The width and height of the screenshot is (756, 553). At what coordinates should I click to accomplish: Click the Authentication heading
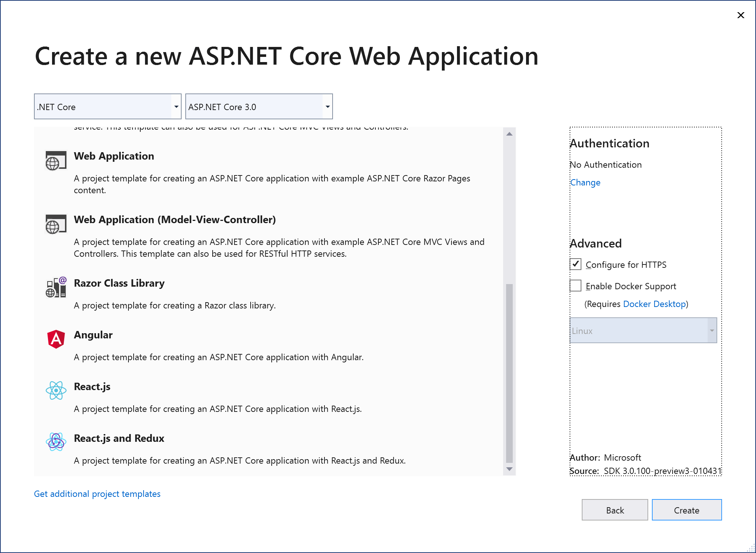(609, 143)
